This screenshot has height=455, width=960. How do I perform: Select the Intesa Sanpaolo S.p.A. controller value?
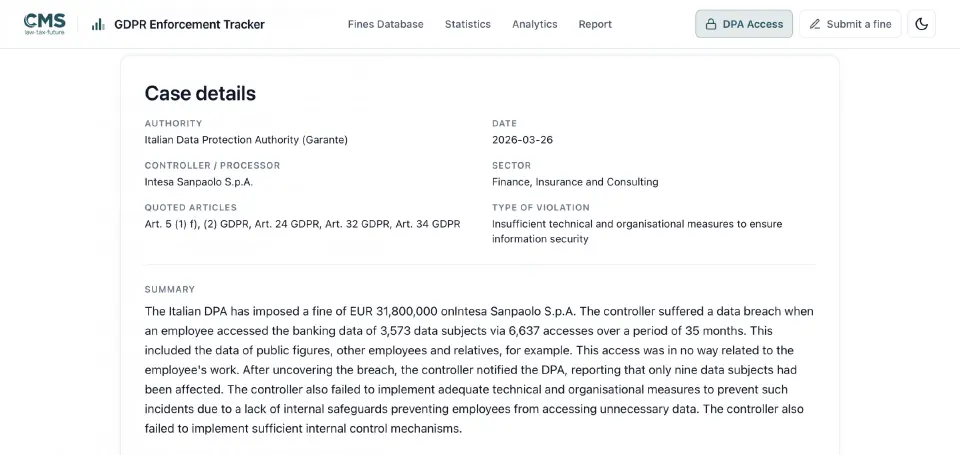click(198, 182)
